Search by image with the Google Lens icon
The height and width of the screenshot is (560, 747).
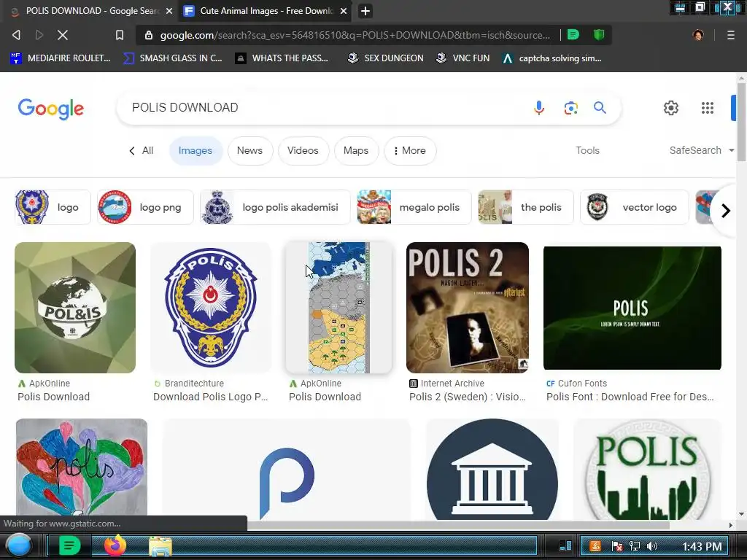pyautogui.click(x=570, y=108)
